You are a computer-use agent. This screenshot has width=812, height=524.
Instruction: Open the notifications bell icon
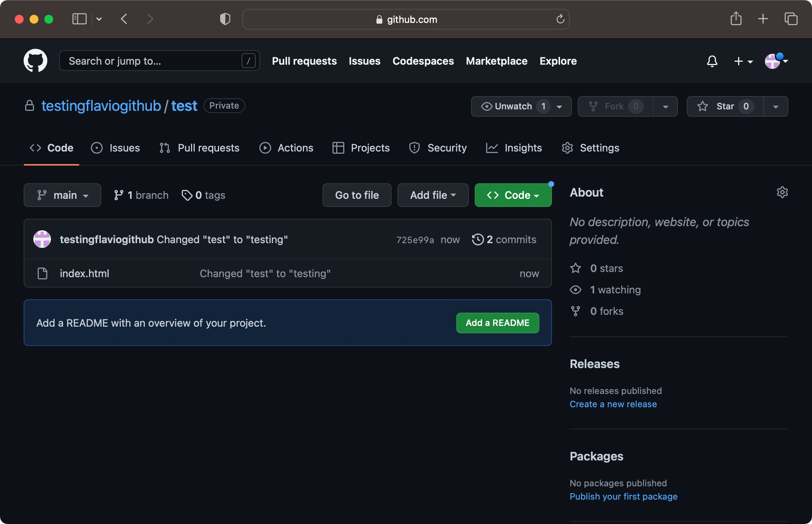coord(712,61)
